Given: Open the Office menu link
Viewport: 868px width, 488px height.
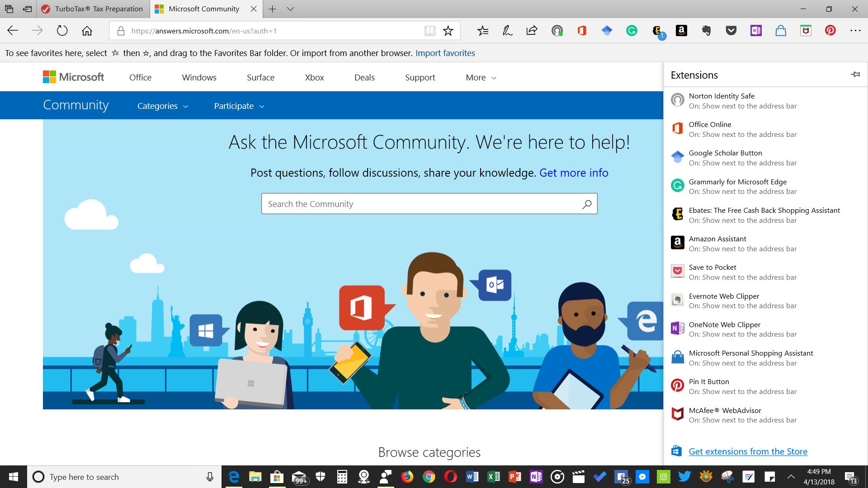Looking at the screenshot, I should click(140, 78).
